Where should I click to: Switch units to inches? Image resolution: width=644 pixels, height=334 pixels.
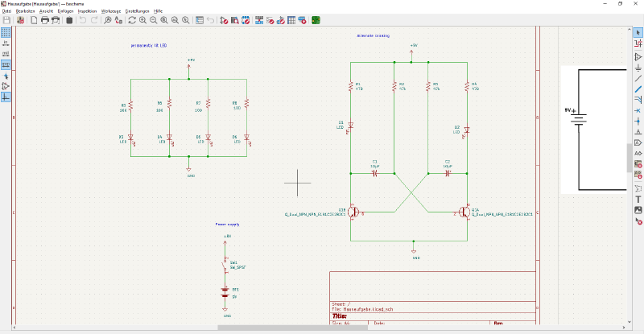(6, 43)
